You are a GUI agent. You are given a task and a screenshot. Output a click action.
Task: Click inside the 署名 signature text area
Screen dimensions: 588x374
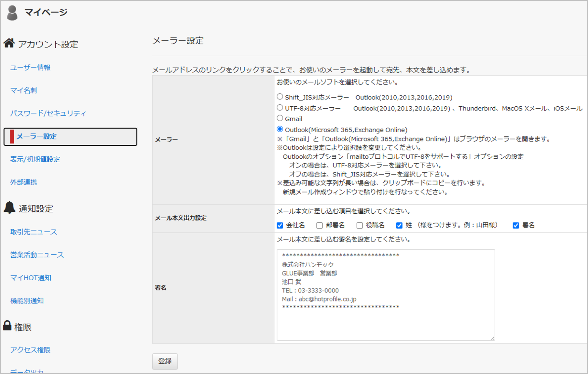pos(386,295)
